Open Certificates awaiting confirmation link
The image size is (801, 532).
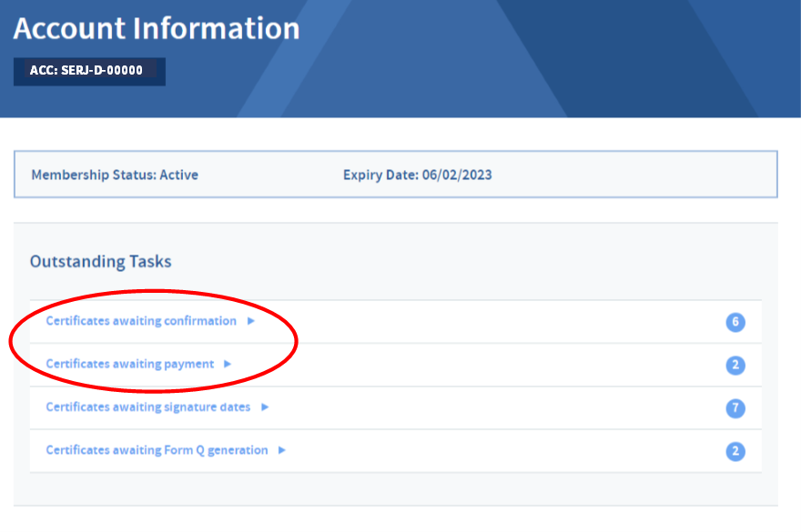click(x=141, y=321)
